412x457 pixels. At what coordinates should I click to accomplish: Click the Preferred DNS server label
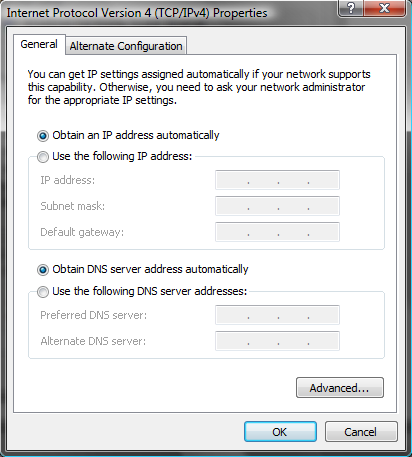pyautogui.click(x=94, y=315)
